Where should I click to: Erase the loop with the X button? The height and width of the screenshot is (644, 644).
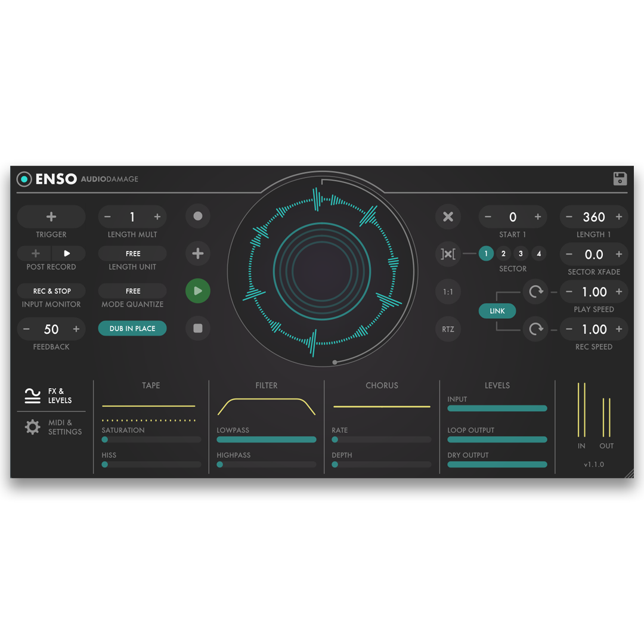point(448,216)
